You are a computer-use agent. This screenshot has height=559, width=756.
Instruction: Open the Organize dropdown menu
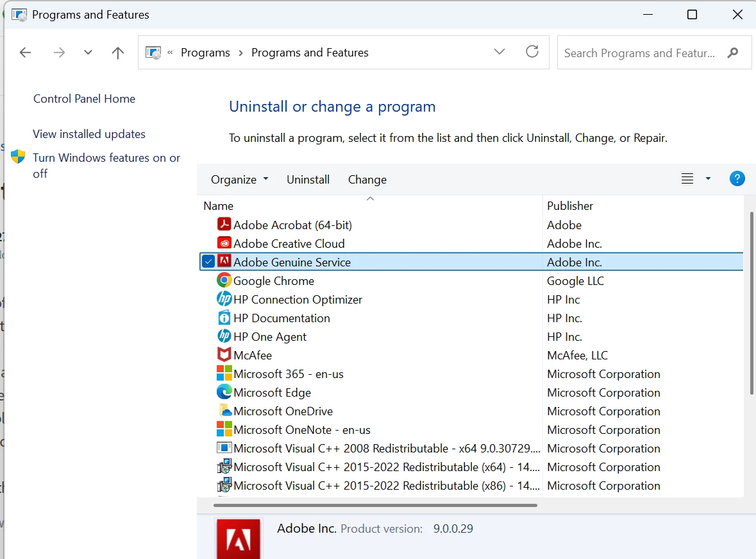(x=239, y=180)
